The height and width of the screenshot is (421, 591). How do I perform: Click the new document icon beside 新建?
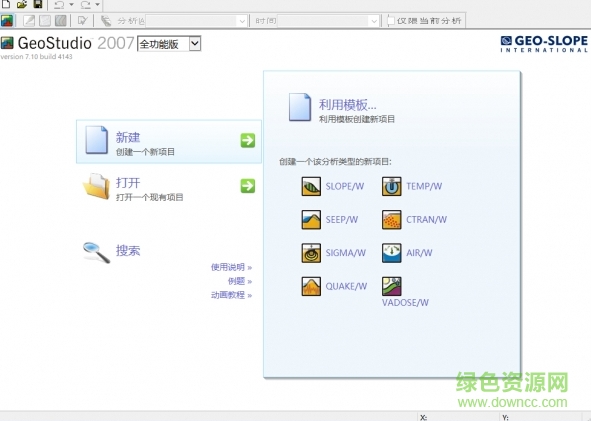click(96, 140)
